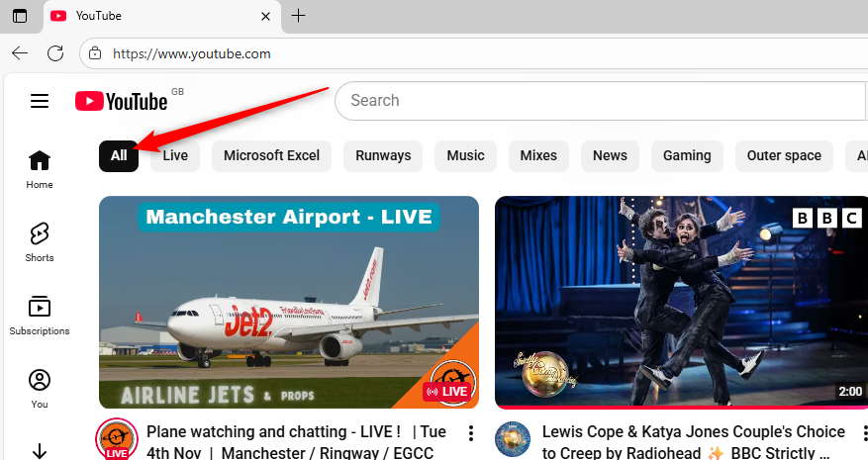The height and width of the screenshot is (460, 868).
Task: Open Subscriptions in the sidebar
Action: click(40, 316)
